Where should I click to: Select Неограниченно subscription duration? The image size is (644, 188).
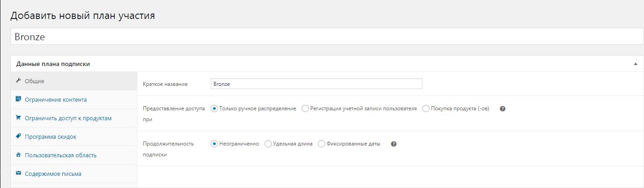tap(214, 144)
